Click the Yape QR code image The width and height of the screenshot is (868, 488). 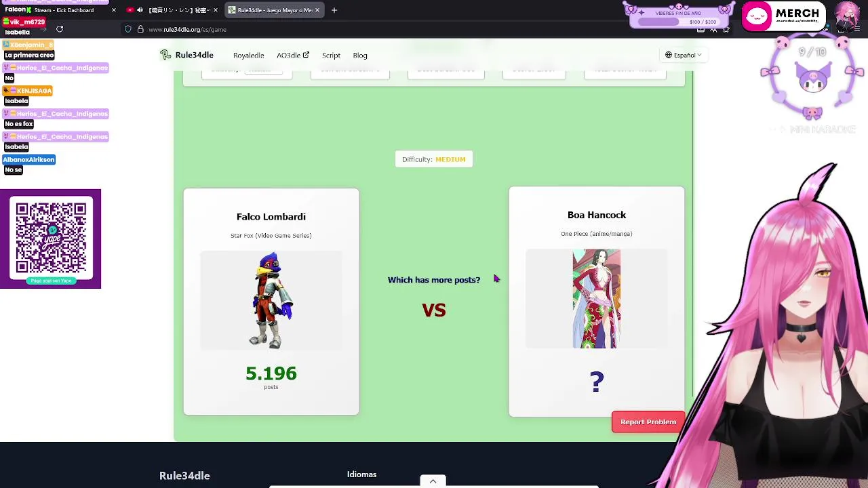pos(51,239)
